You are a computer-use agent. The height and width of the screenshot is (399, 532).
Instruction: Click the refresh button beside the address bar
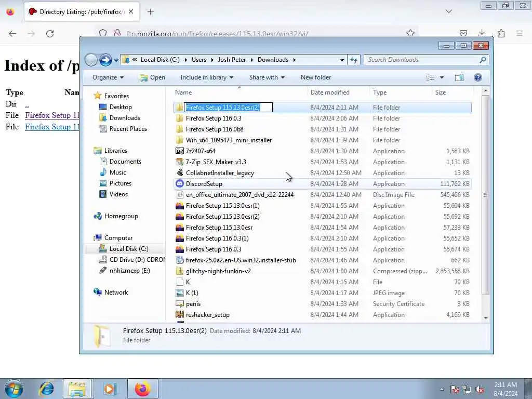(x=354, y=60)
